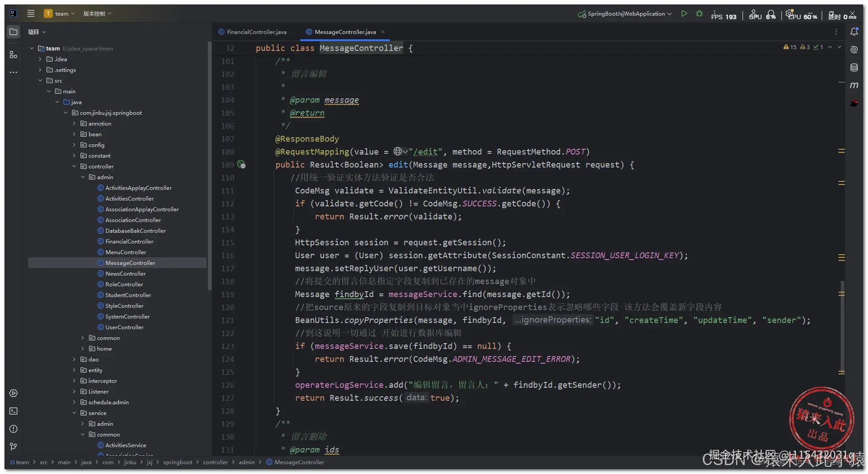This screenshot has height=474, width=868.
Task: Open the globe URL icon before "/edit"
Action: [400, 151]
